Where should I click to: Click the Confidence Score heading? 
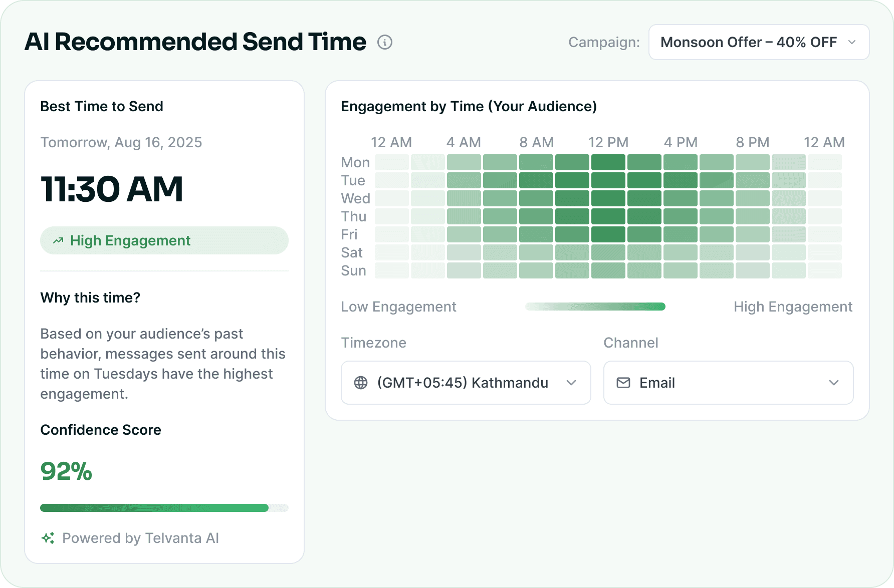101,430
